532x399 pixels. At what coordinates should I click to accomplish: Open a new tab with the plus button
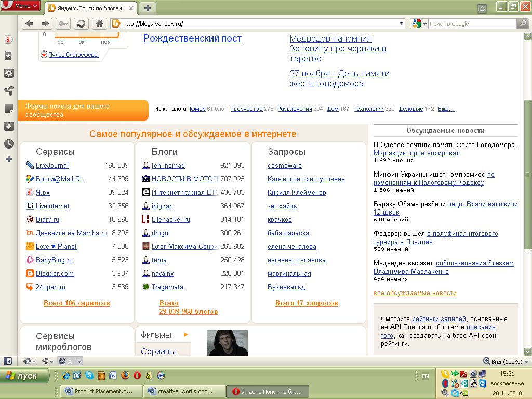pyautogui.click(x=147, y=8)
